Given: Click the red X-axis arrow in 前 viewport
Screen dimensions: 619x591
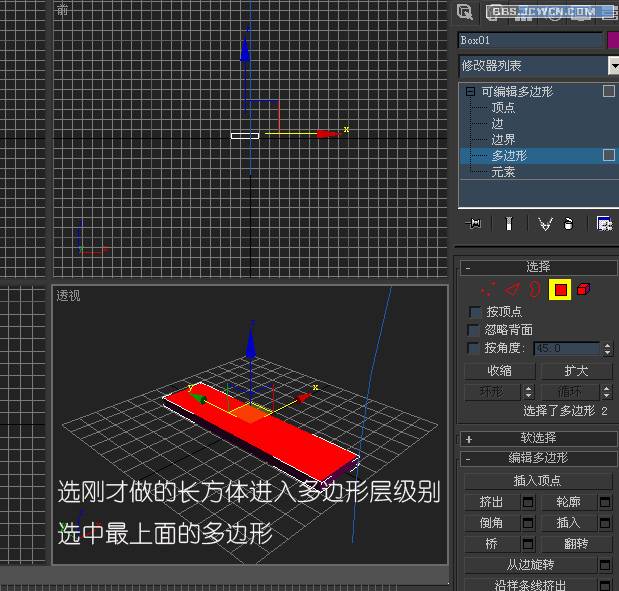Looking at the screenshot, I should tap(329, 134).
